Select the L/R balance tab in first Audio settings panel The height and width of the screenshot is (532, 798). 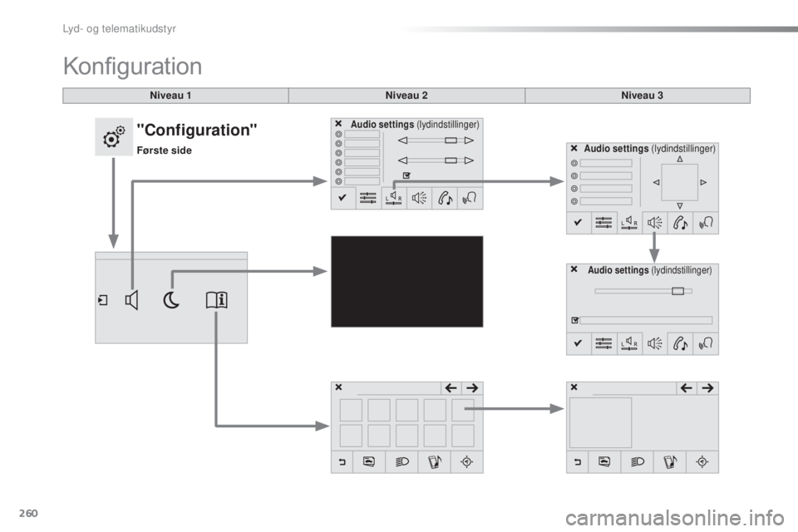tap(394, 198)
